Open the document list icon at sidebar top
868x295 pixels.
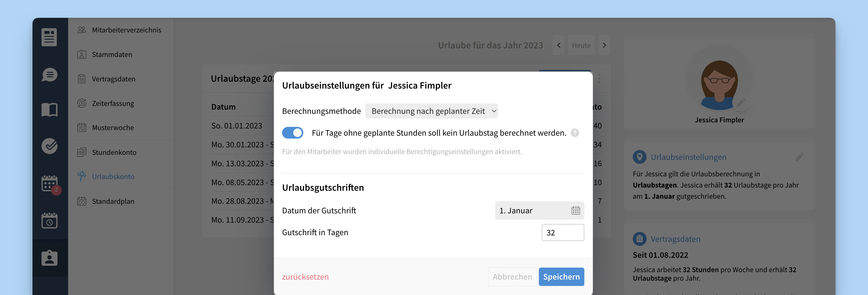point(49,37)
